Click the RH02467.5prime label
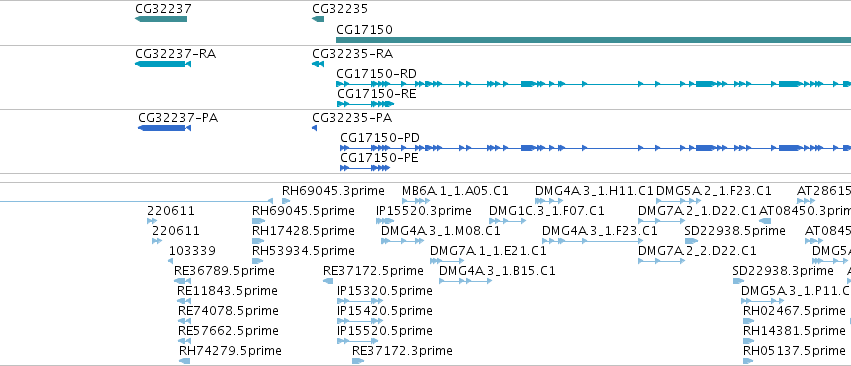This screenshot has width=851, height=366. (x=794, y=310)
